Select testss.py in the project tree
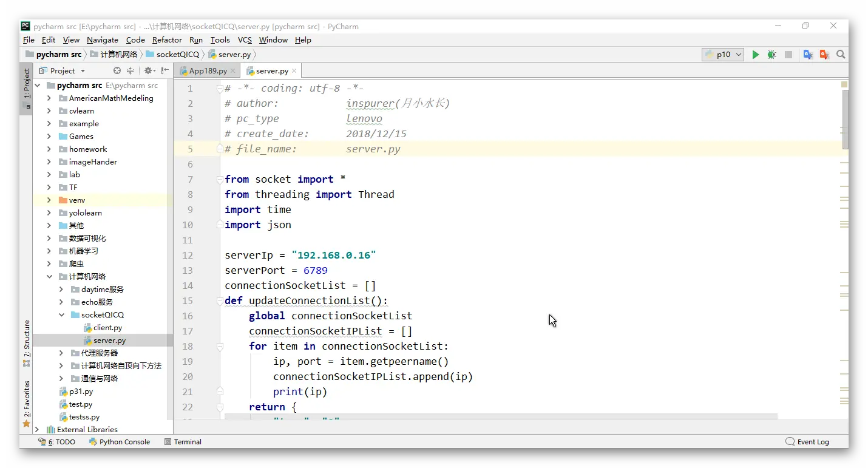This screenshot has height=468, width=868. (x=79, y=417)
